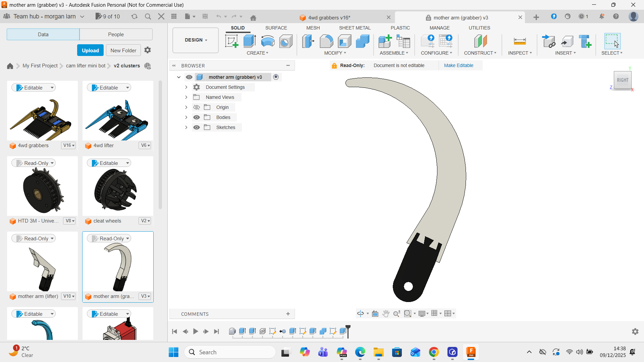Open the DESIGN workspace dropdown

(196, 40)
